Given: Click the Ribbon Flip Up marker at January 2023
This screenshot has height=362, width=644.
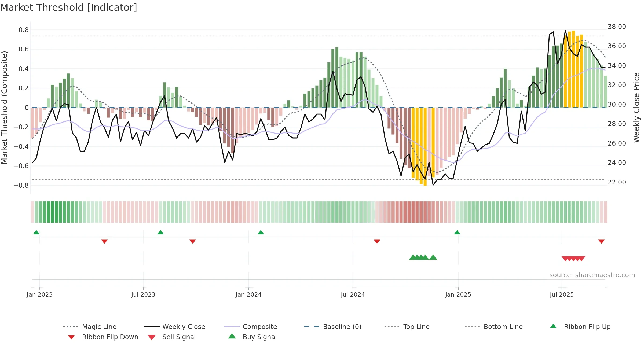Looking at the screenshot, I should (x=36, y=232).
